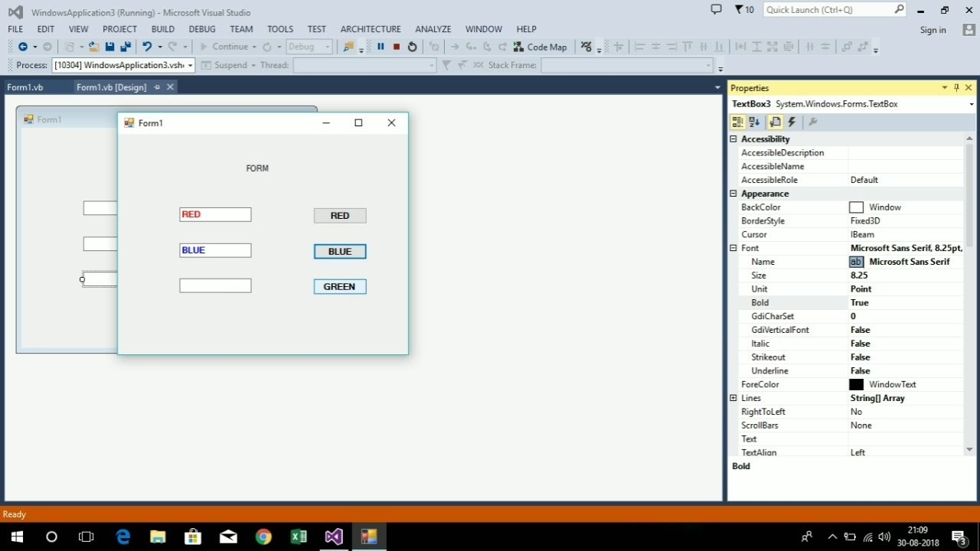This screenshot has width=980, height=551.
Task: Click the BackColor white swatch
Action: pos(856,207)
